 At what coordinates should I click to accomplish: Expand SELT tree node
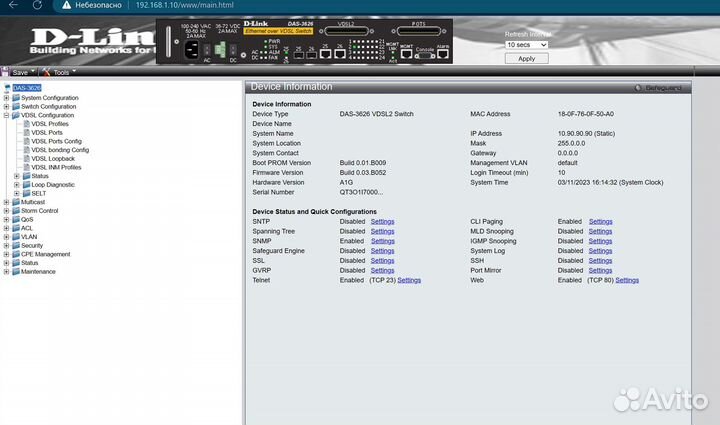(x=17, y=194)
